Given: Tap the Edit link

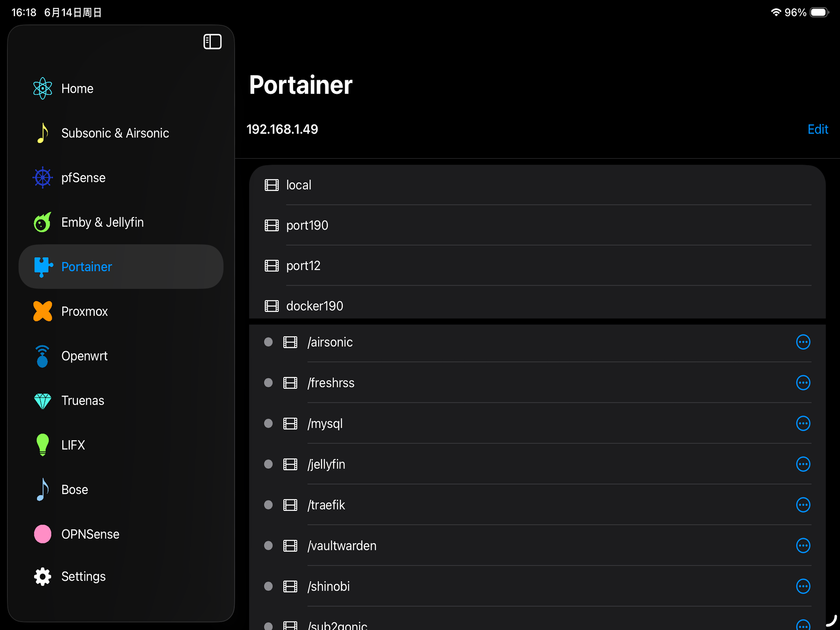Looking at the screenshot, I should coord(818,129).
